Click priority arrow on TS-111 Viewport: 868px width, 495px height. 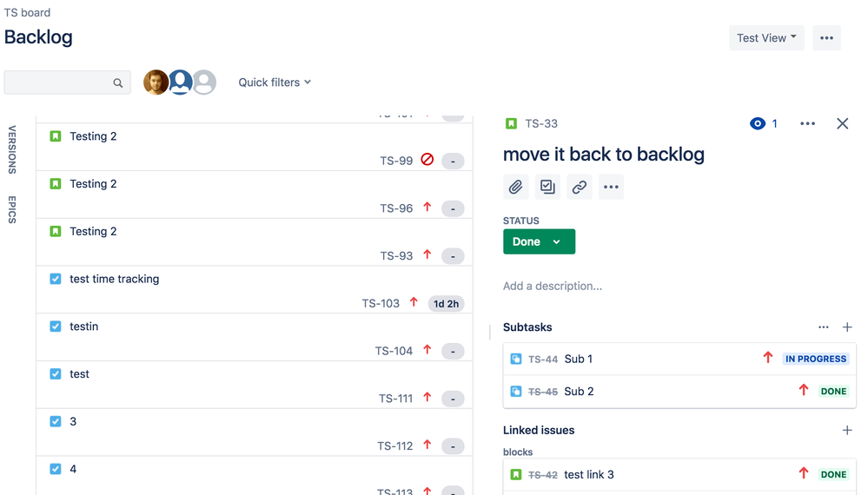[x=427, y=398]
